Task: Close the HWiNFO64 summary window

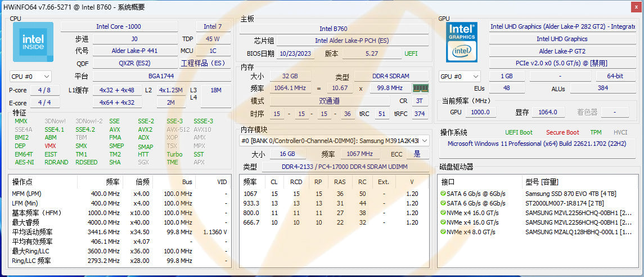Action: [634, 7]
